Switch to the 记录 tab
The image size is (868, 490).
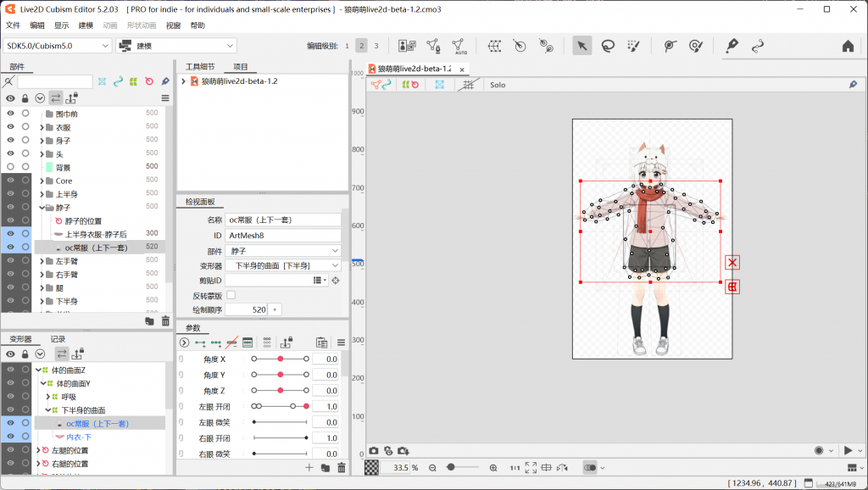click(58, 339)
